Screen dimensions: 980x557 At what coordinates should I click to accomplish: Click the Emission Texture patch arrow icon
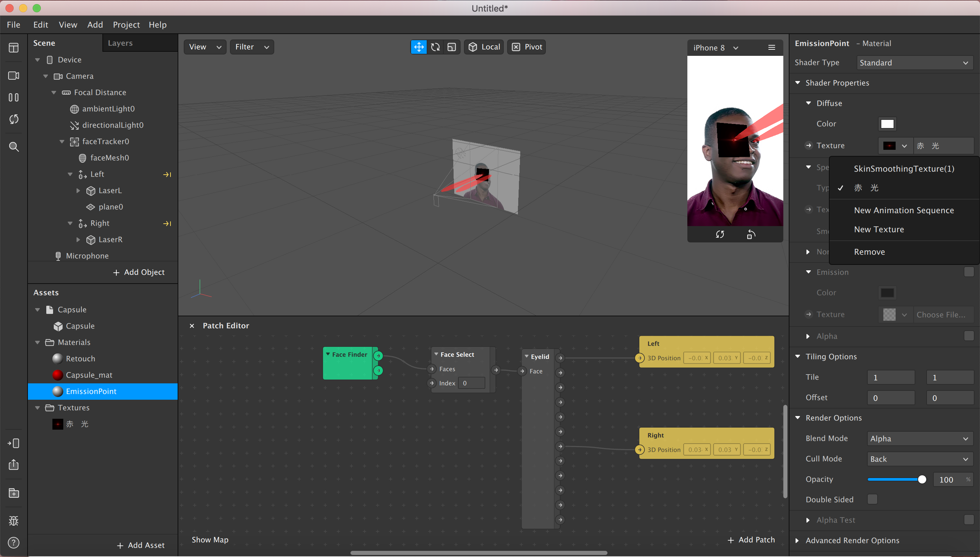coord(808,315)
